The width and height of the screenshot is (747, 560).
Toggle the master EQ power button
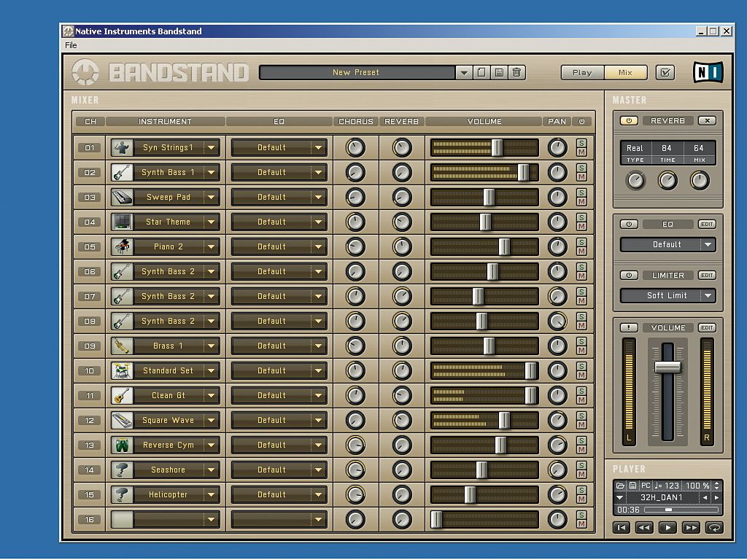(x=629, y=225)
